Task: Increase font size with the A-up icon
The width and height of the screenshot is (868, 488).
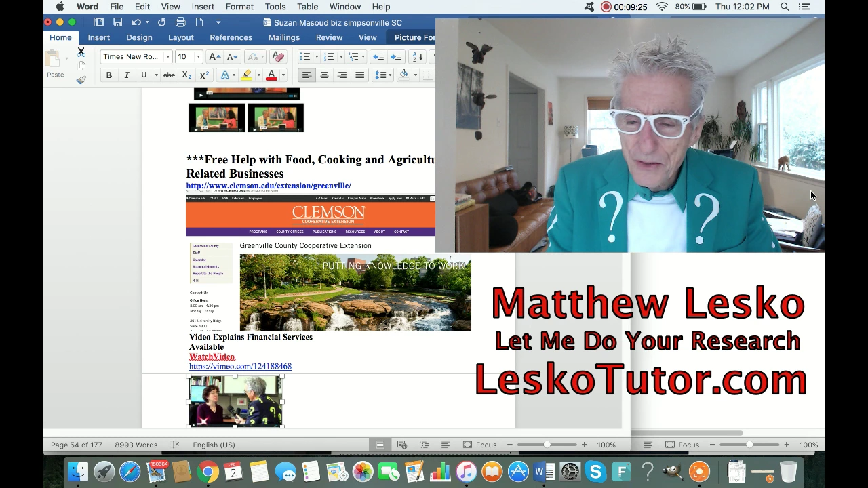Action: tap(214, 57)
